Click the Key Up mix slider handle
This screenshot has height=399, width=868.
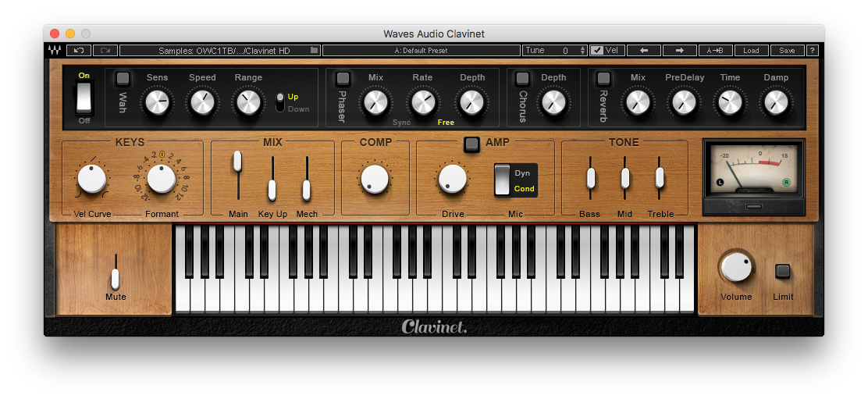tap(272, 191)
